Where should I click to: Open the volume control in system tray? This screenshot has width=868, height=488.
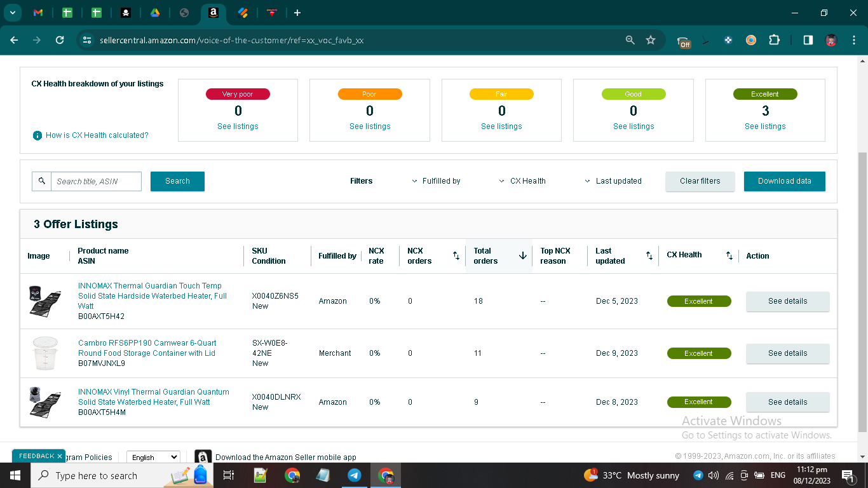714,475
